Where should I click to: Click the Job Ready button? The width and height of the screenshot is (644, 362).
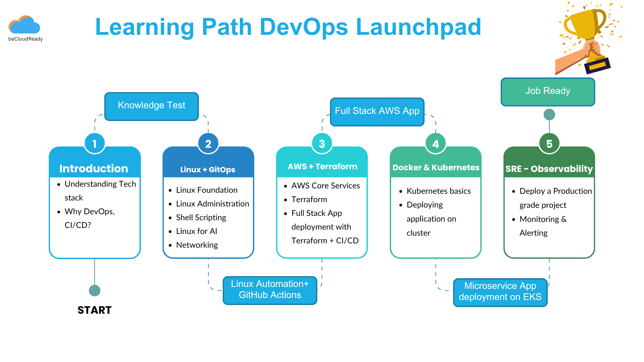click(548, 91)
